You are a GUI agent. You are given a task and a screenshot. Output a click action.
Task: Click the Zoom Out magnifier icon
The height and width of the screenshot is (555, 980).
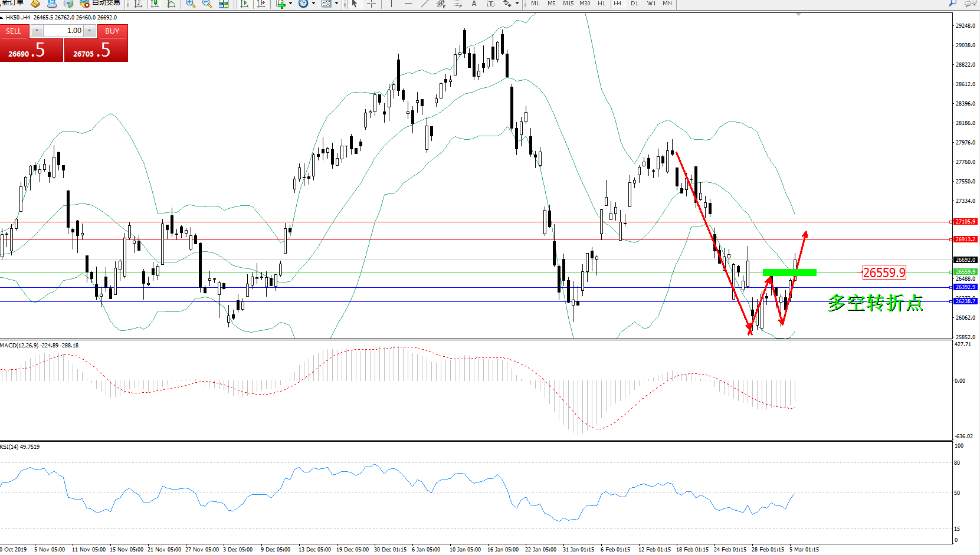[207, 4]
